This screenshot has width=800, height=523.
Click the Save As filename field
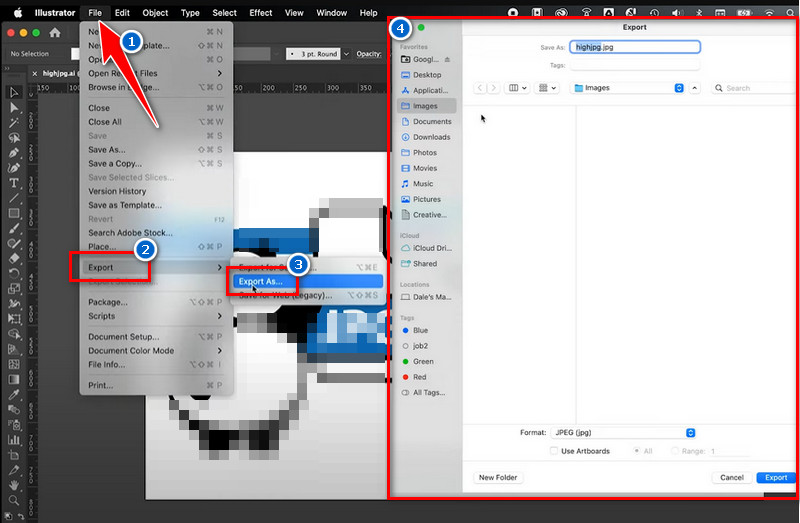[635, 47]
